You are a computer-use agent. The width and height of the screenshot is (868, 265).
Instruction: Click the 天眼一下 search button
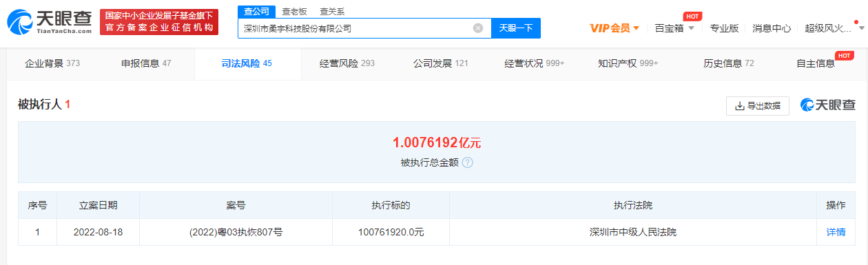coord(515,28)
